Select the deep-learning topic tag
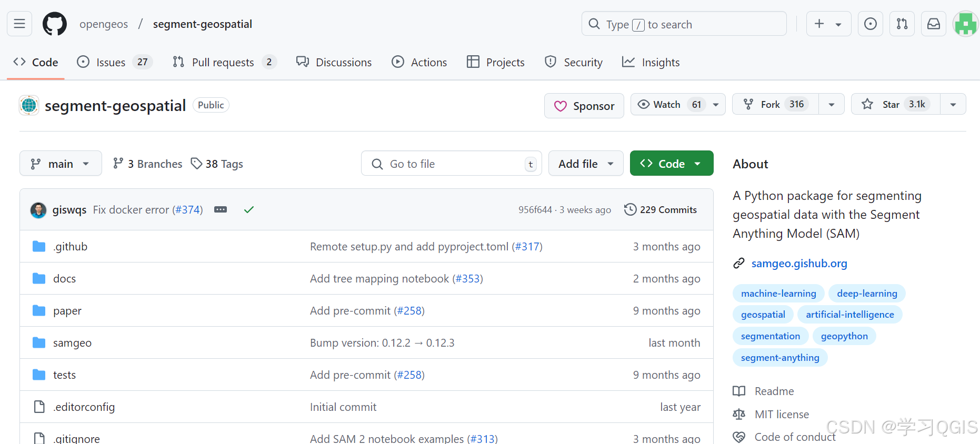 867,293
